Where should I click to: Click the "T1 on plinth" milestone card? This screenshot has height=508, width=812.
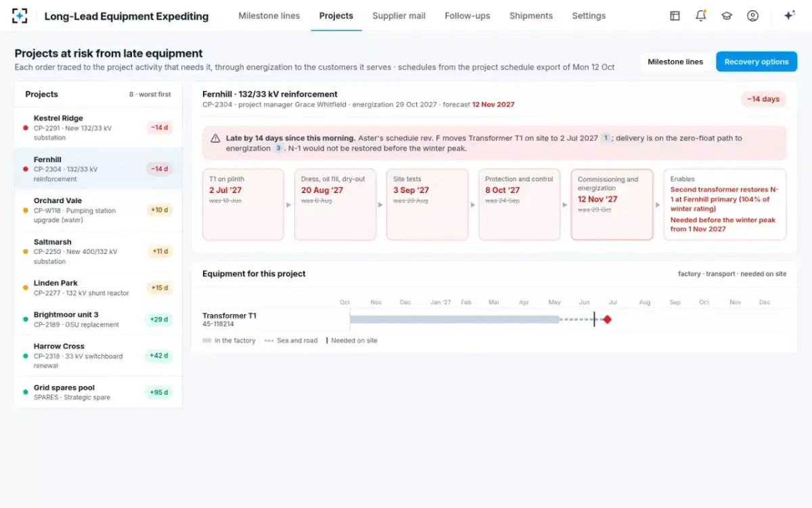[x=244, y=205]
